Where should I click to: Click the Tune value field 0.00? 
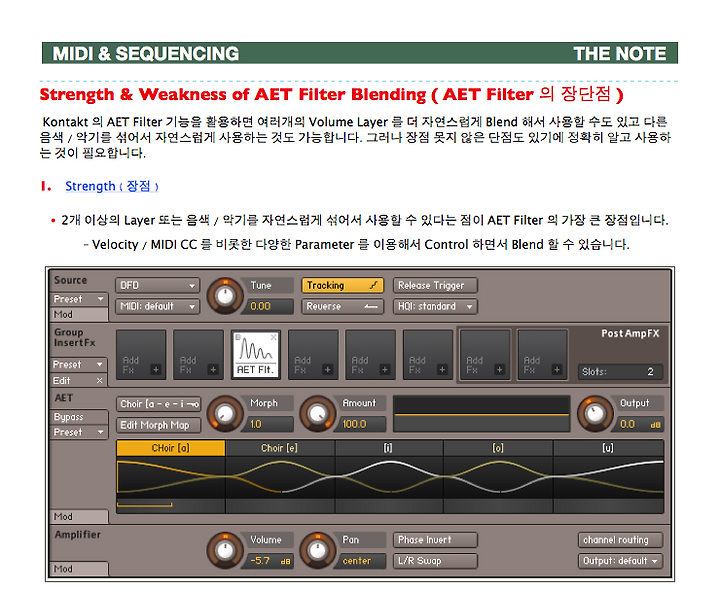(270, 306)
